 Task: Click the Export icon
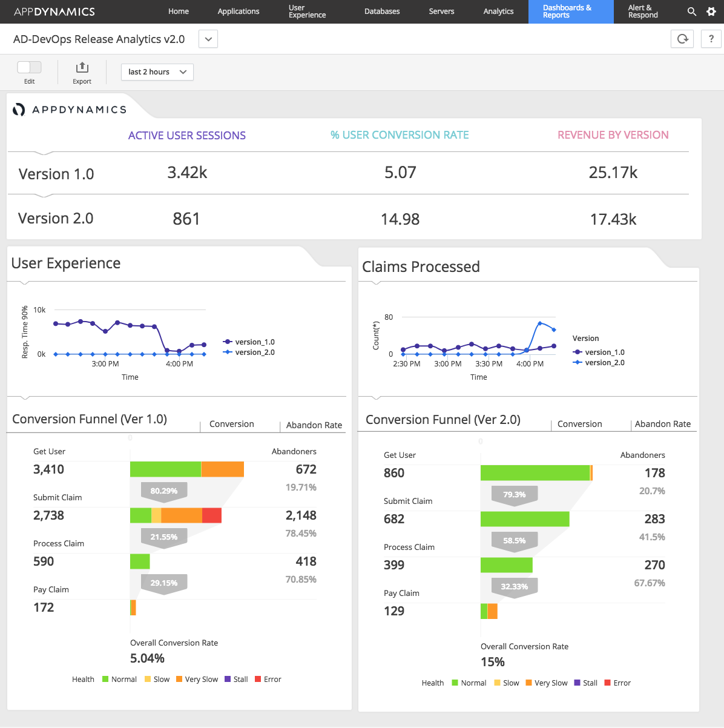click(82, 67)
